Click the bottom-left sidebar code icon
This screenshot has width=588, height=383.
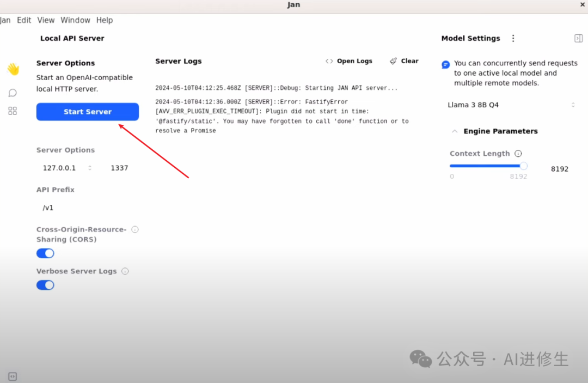tap(13, 376)
